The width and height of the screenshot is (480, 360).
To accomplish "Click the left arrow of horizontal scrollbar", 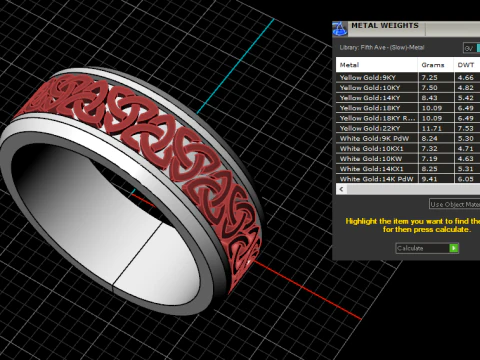I will 341,189.
